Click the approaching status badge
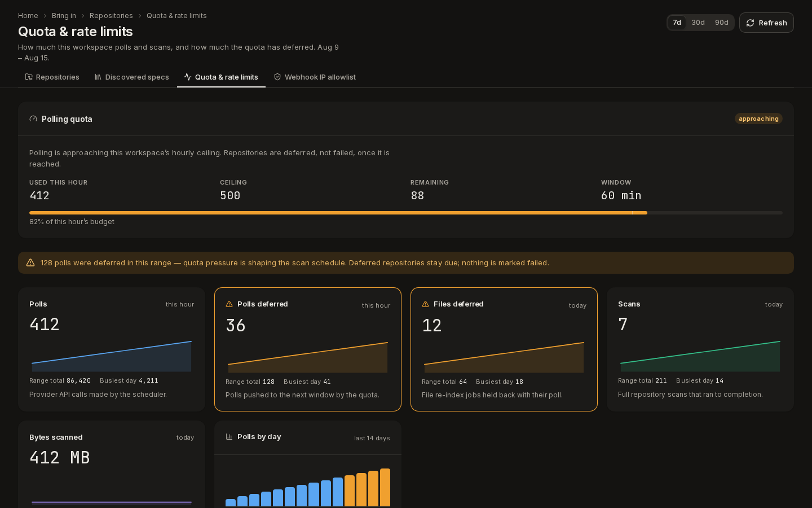Image resolution: width=812 pixels, height=508 pixels. [758, 119]
